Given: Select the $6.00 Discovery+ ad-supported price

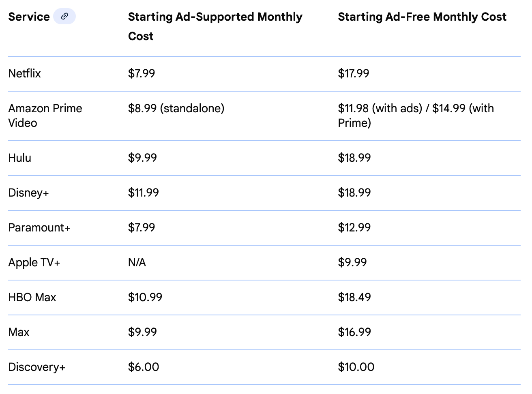Looking at the screenshot, I should [x=144, y=367].
